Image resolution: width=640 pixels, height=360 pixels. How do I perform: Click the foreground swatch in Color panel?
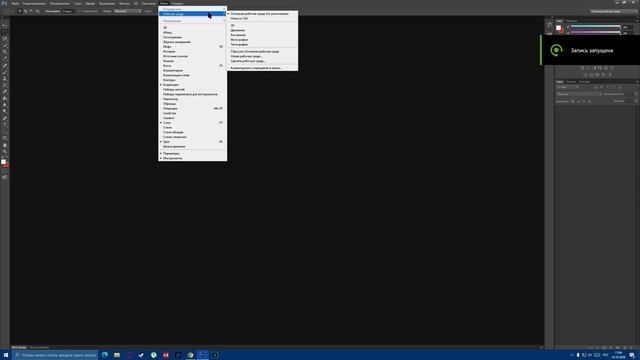coord(558,28)
